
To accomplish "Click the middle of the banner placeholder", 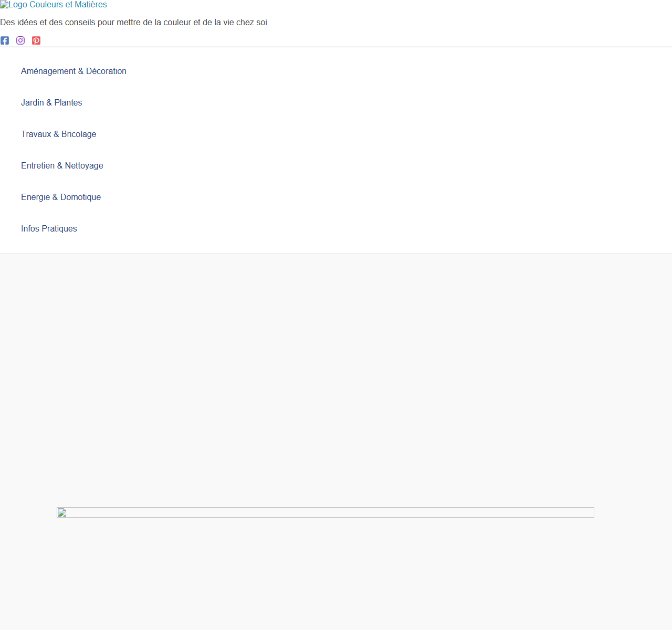I will tap(325, 512).
